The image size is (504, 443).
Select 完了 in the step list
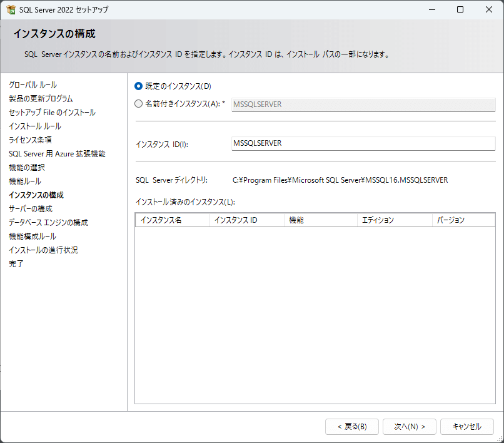(16, 264)
